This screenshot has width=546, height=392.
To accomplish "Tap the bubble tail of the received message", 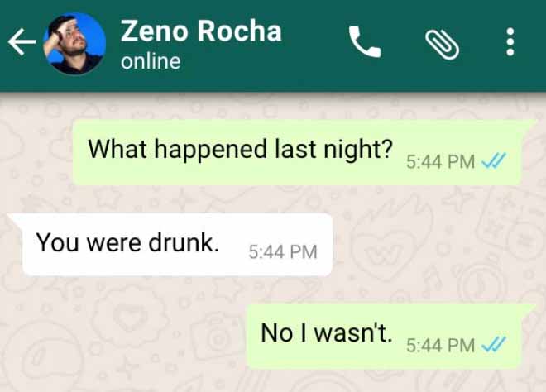I will 16,220.
